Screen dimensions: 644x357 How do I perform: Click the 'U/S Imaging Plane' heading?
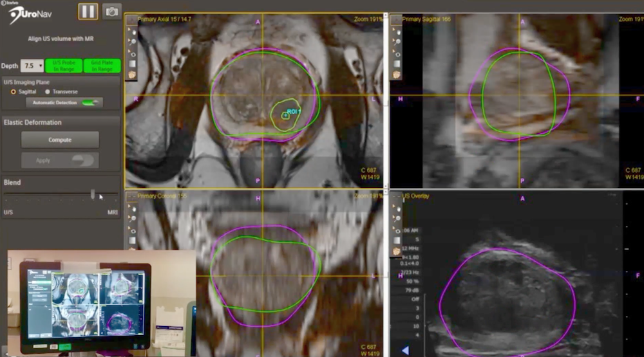pos(26,82)
